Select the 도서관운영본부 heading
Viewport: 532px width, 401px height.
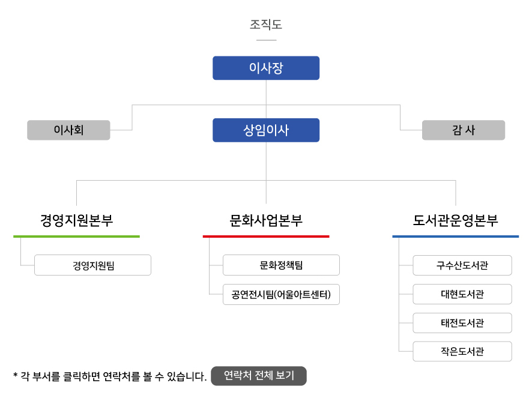[455, 220]
